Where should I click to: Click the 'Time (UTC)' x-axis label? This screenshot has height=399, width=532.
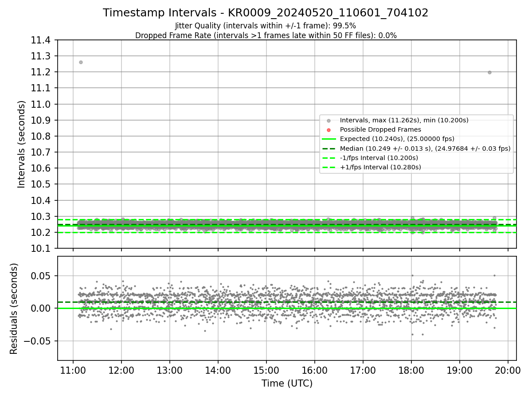[x=287, y=383]
